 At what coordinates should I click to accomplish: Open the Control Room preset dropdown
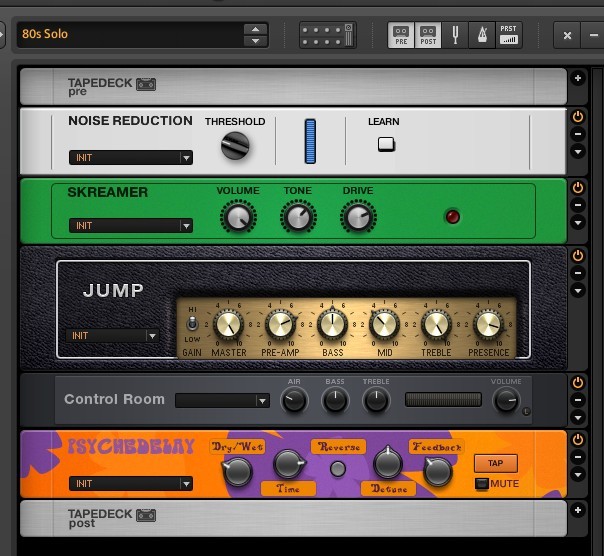coord(222,401)
